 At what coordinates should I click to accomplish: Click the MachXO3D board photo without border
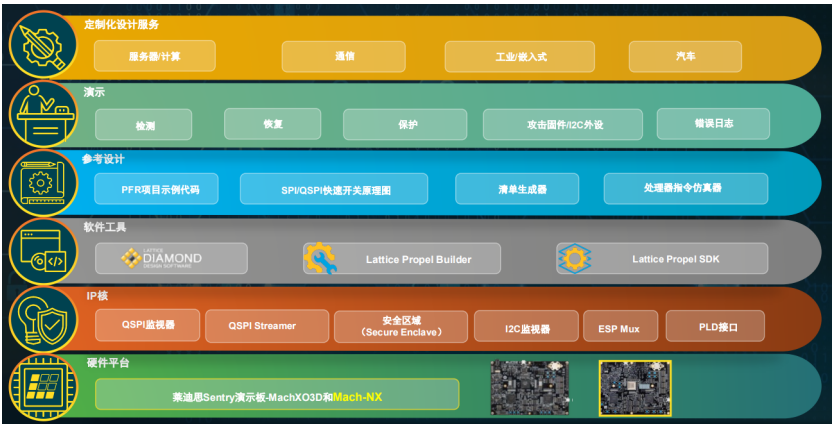click(x=529, y=387)
